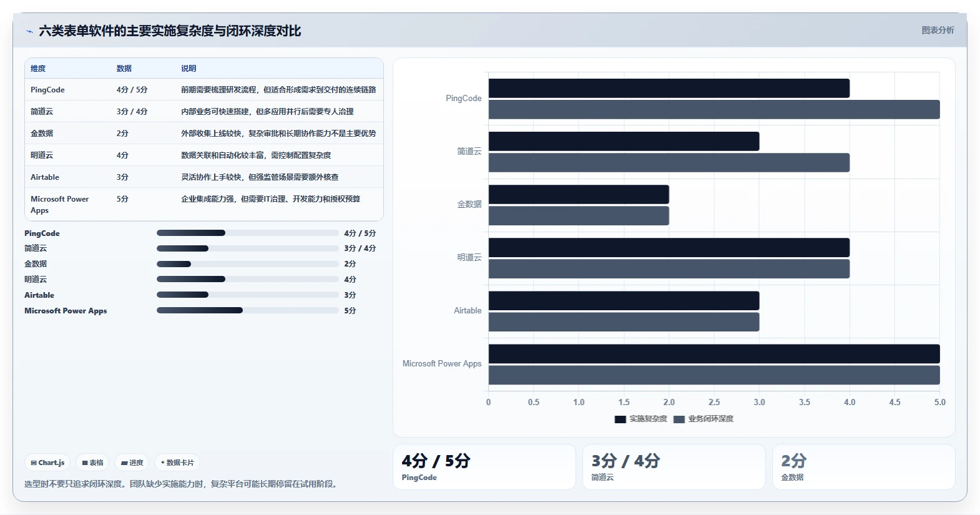
Task: Click the description starting with 前期需要梳理研发流程
Action: click(x=278, y=90)
